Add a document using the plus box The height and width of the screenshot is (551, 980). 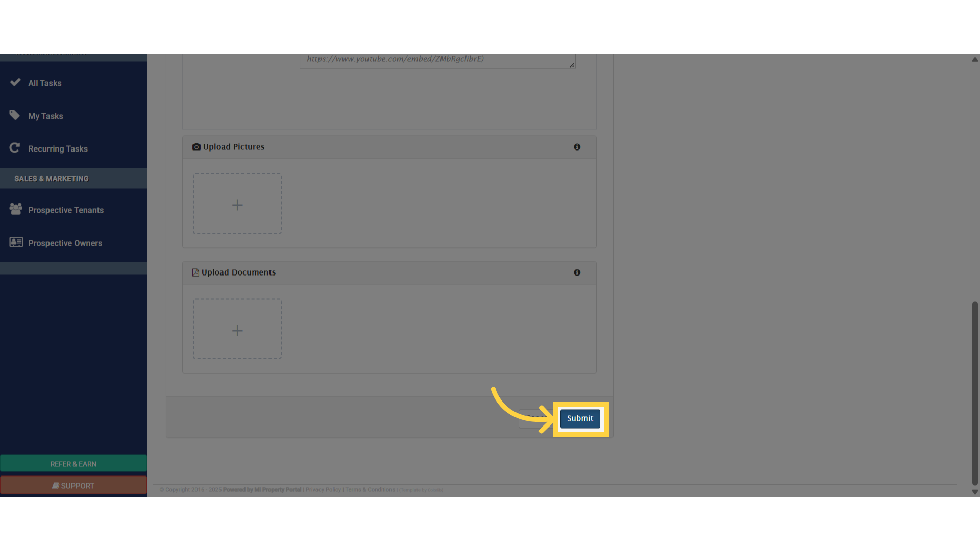(x=237, y=330)
